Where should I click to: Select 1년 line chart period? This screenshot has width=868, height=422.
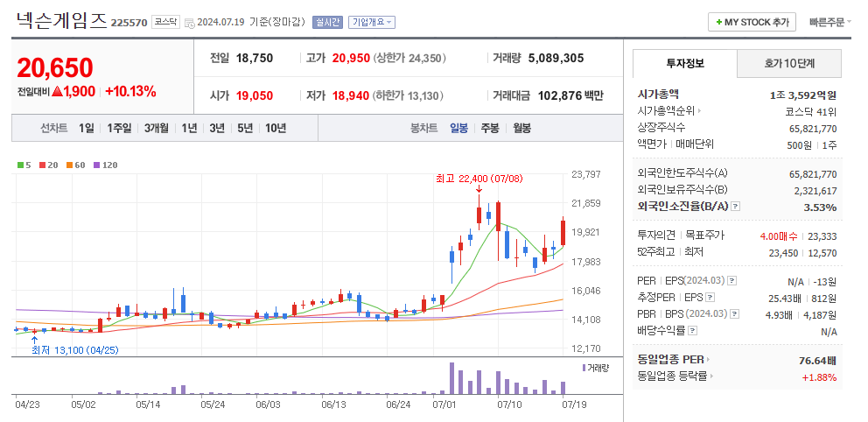coord(189,128)
